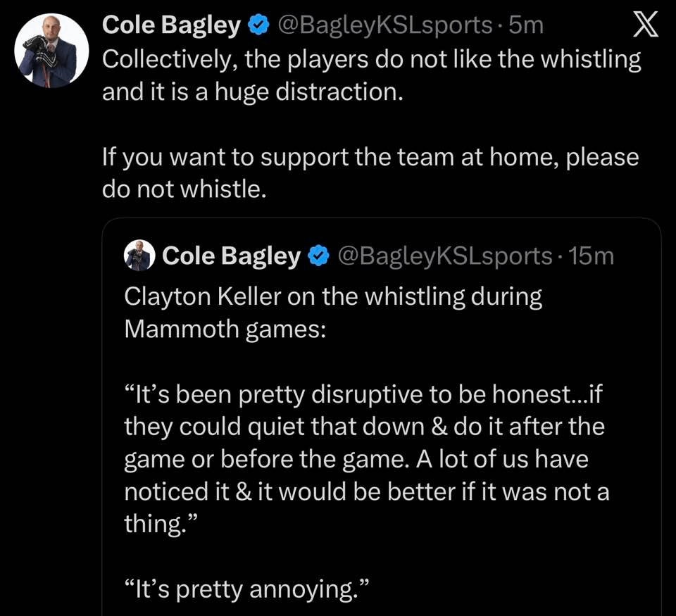
Task: Click the @BagleyKSLsports handle in quoted tweet
Action: coord(445,256)
